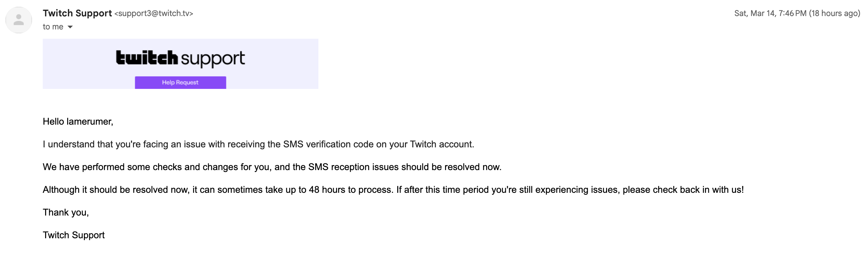Expand recipient details arrow next to "to me"

[x=70, y=27]
